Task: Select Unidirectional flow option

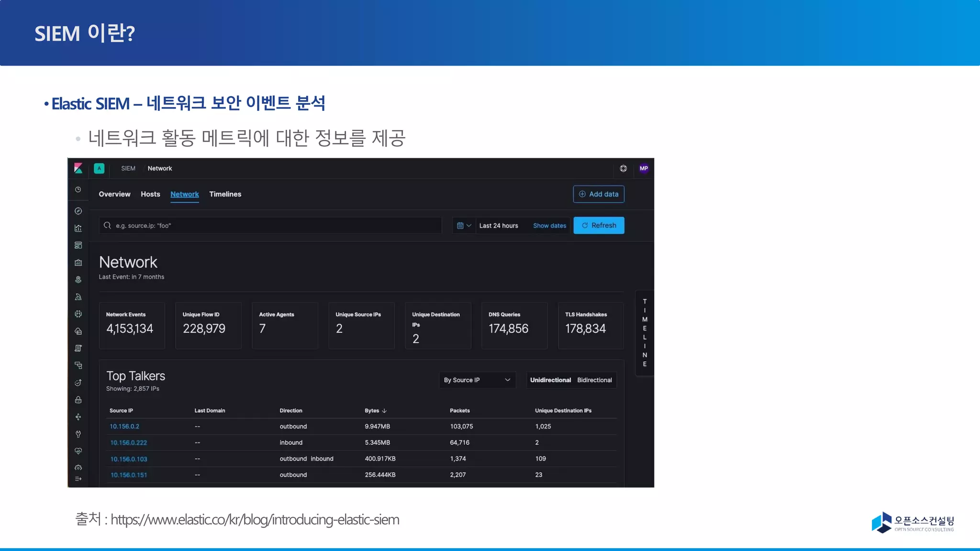Action: pos(550,380)
